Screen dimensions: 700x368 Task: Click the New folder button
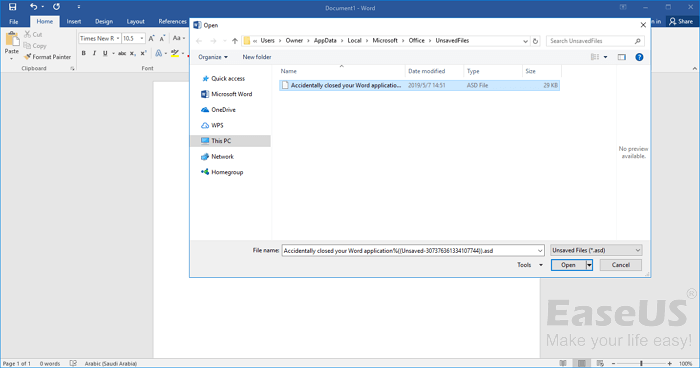(x=257, y=57)
